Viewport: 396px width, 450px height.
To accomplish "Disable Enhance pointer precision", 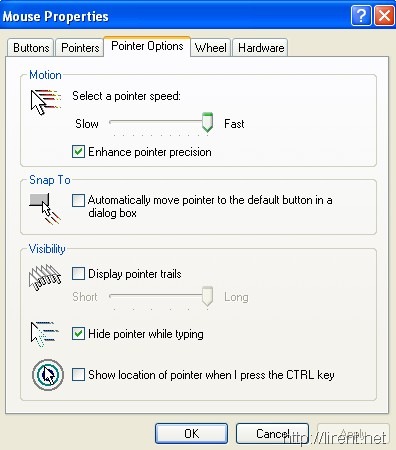I will (x=78, y=152).
